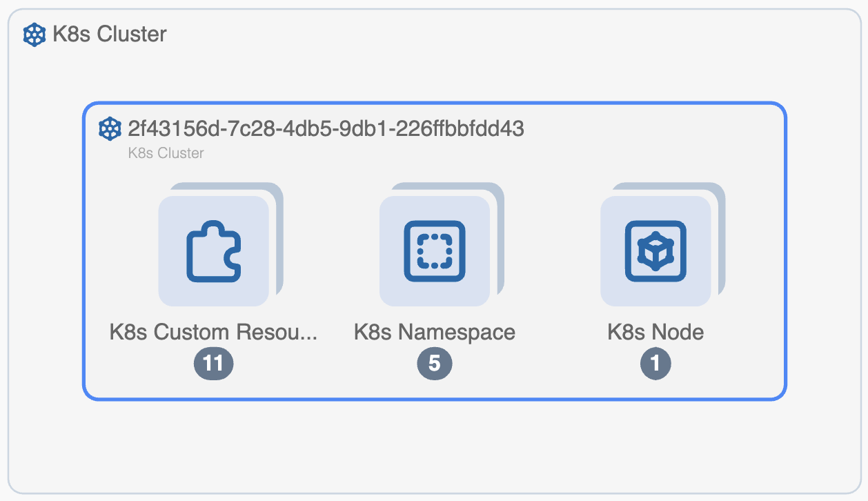Click the cluster icon beside the cluster ID

coord(110,129)
